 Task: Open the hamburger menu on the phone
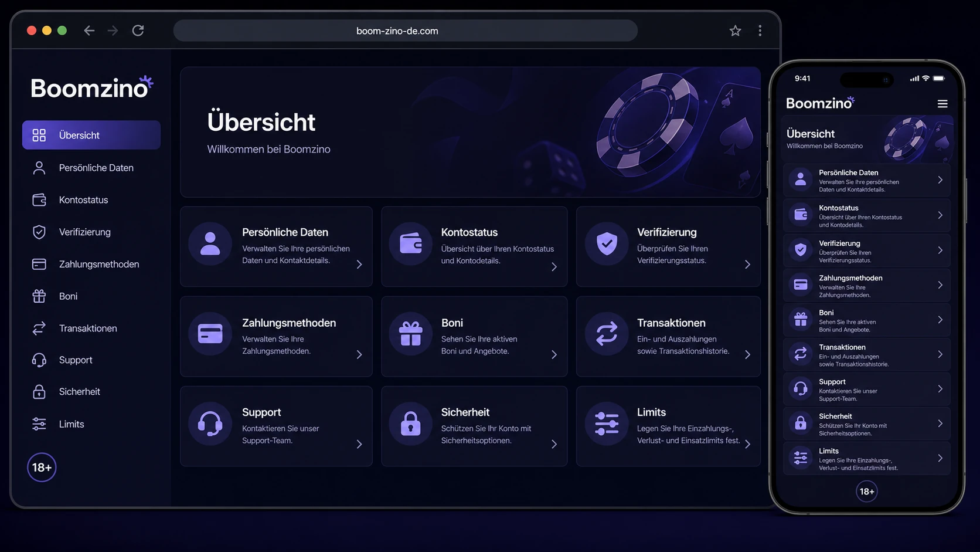click(942, 104)
